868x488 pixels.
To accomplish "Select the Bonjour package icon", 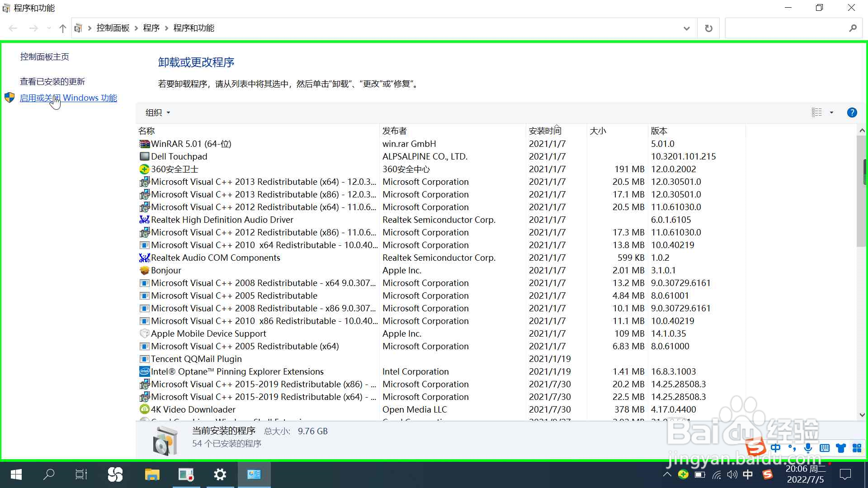I will pyautogui.click(x=144, y=270).
